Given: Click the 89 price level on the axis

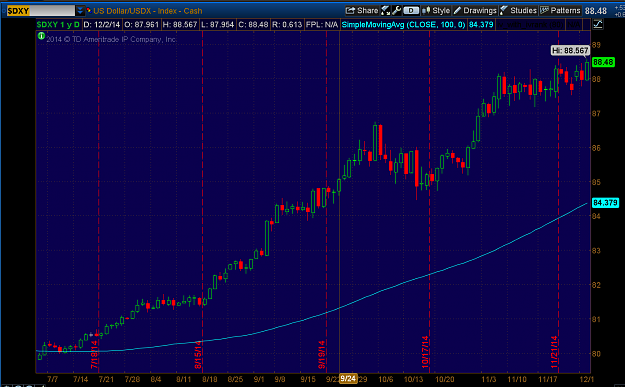Looking at the screenshot, I should pyautogui.click(x=596, y=45).
